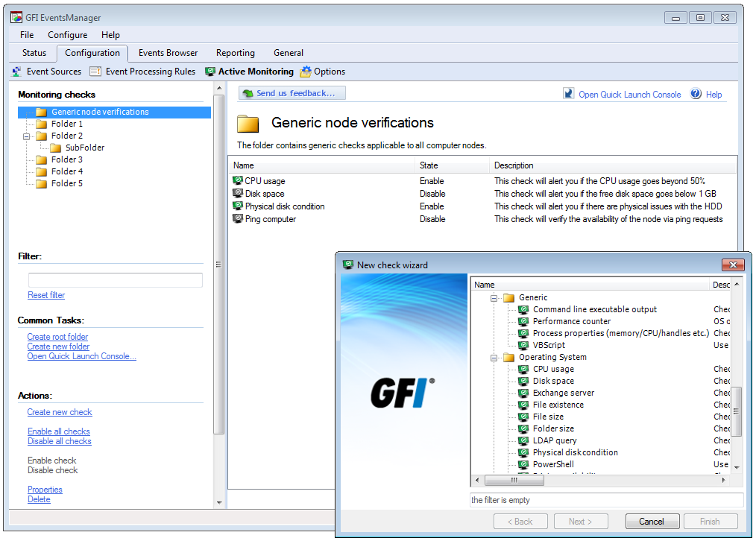Open the Help menu
This screenshot has width=756, height=541.
coord(110,35)
